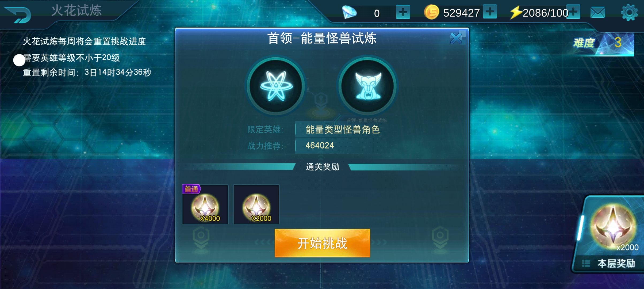This screenshot has width=644, height=289.
Task: Start the challenge with 开始挑战
Action: 322,243
